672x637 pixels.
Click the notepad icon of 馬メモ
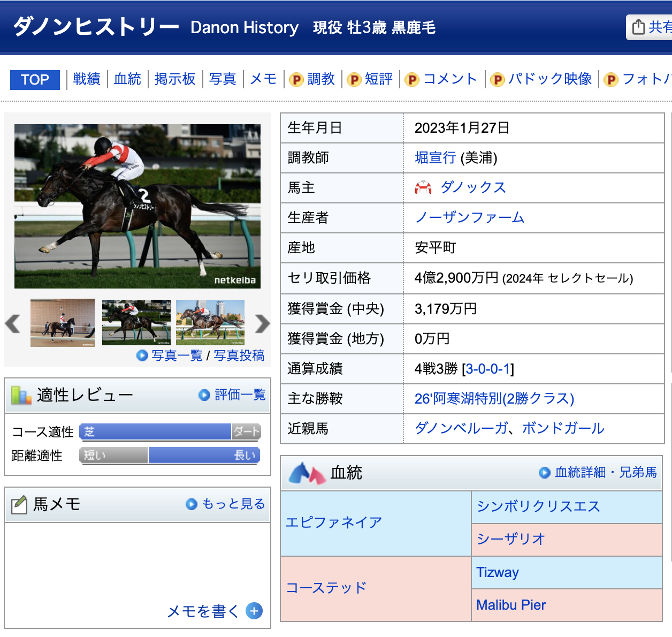(19, 504)
